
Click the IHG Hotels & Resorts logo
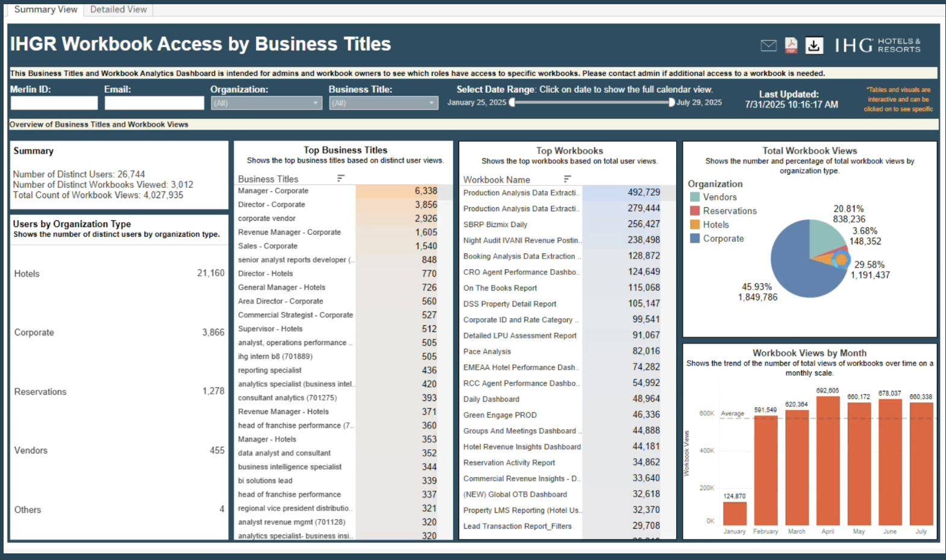[877, 45]
